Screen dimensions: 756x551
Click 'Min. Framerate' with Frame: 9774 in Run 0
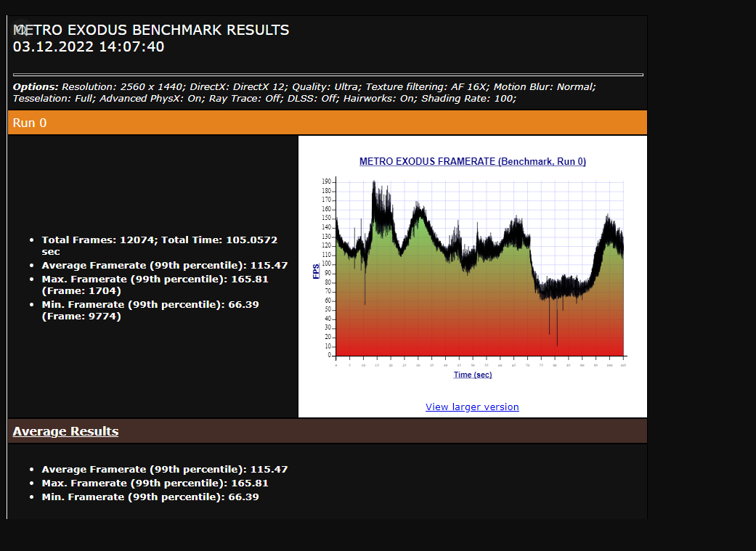pos(150,311)
